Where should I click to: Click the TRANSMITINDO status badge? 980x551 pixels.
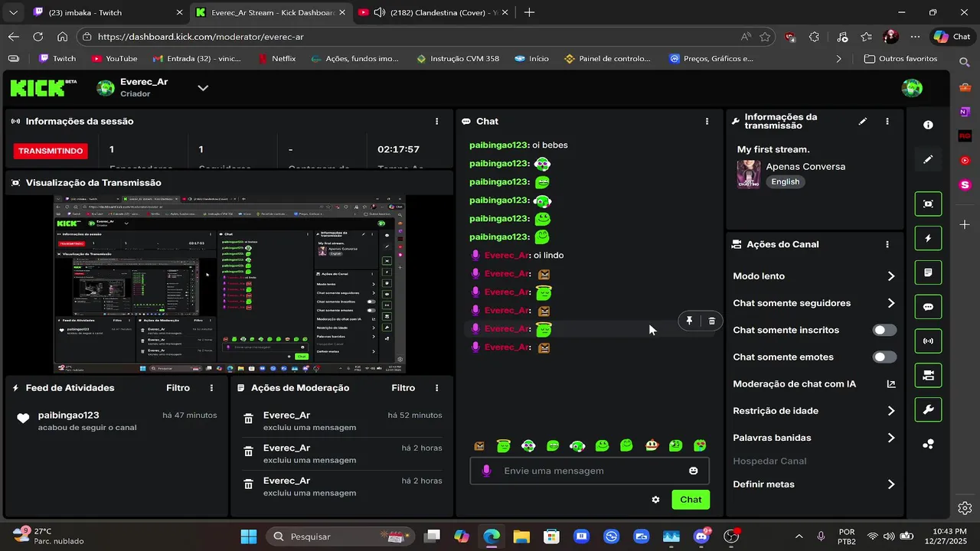pyautogui.click(x=51, y=151)
